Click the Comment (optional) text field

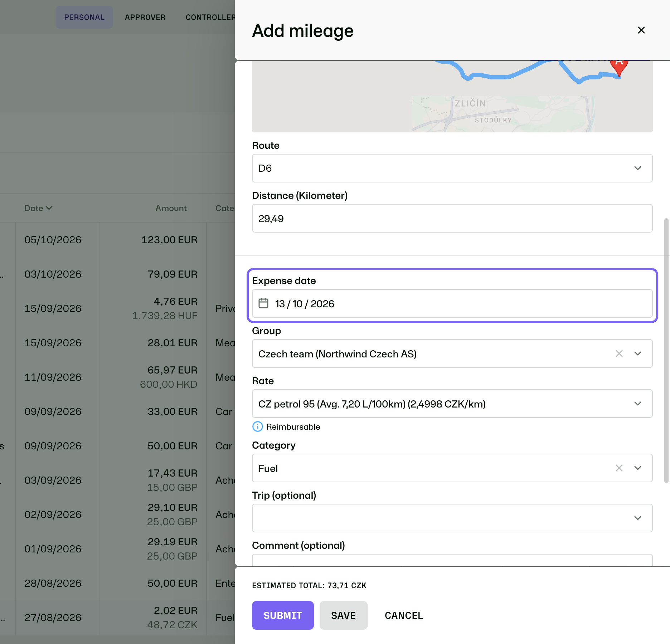[452, 560]
